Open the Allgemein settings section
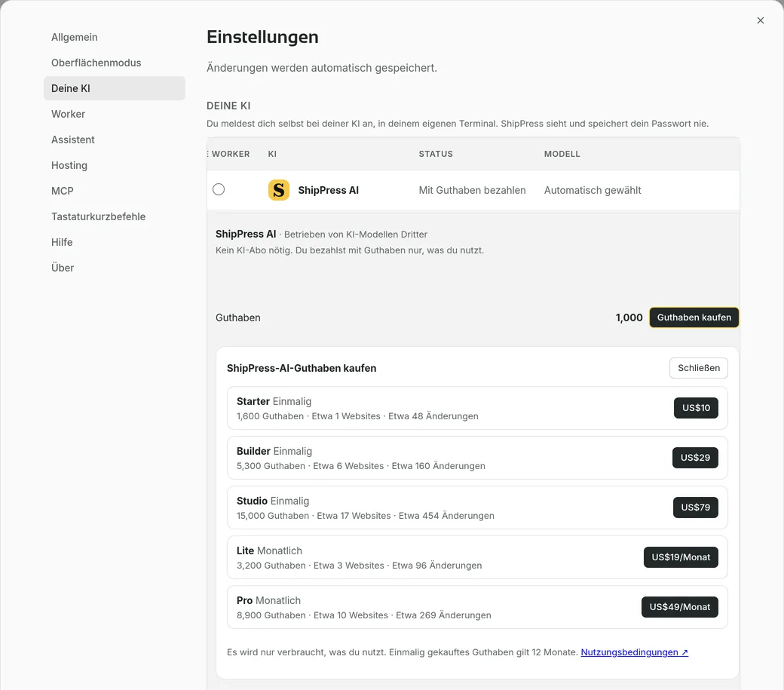 115,37
